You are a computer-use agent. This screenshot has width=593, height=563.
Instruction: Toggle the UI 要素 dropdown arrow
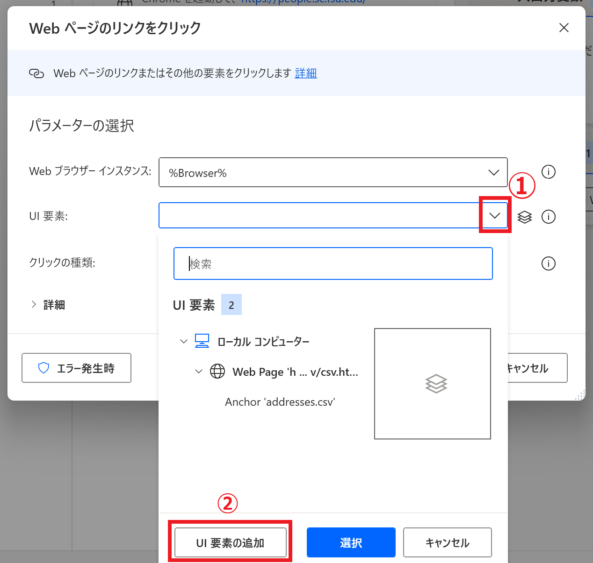pos(494,216)
